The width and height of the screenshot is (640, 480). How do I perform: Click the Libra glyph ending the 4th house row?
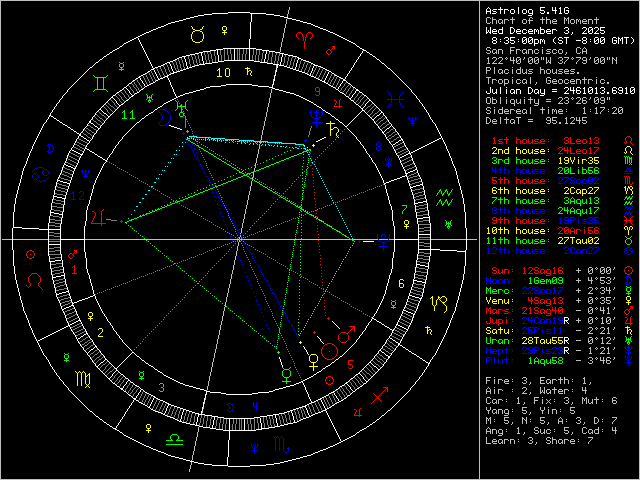(x=629, y=171)
